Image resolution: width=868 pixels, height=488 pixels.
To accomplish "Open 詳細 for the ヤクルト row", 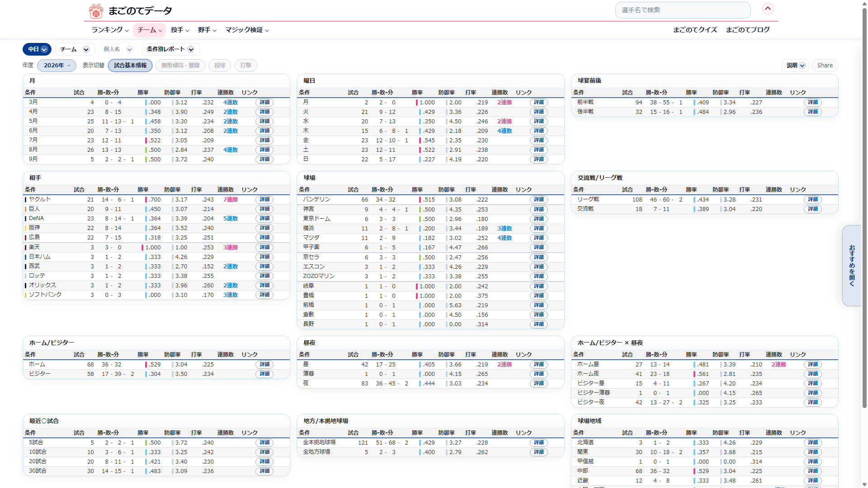I will (x=264, y=200).
